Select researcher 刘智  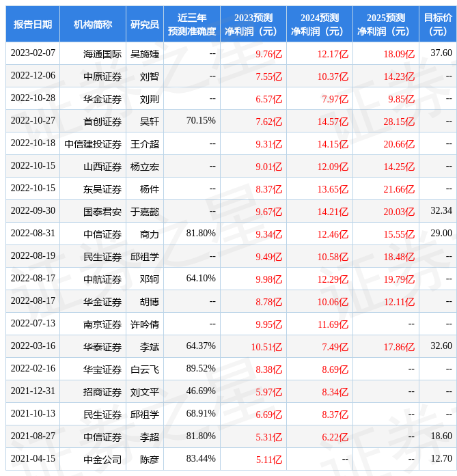[x=150, y=76]
